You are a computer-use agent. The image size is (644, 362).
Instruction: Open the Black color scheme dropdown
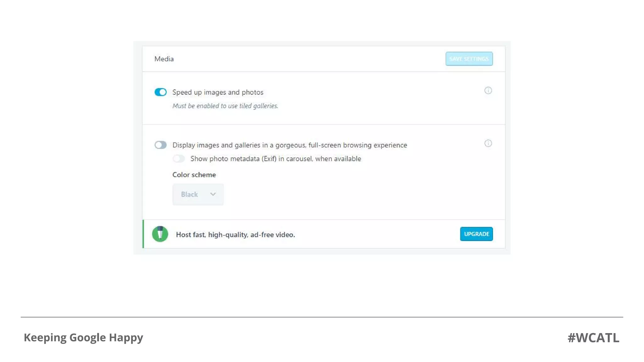tap(198, 194)
